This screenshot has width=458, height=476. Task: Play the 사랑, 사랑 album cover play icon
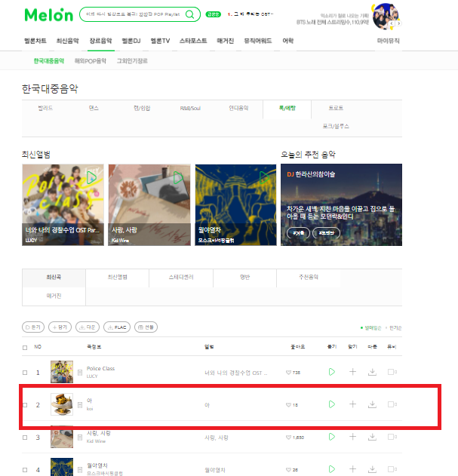[178, 177]
